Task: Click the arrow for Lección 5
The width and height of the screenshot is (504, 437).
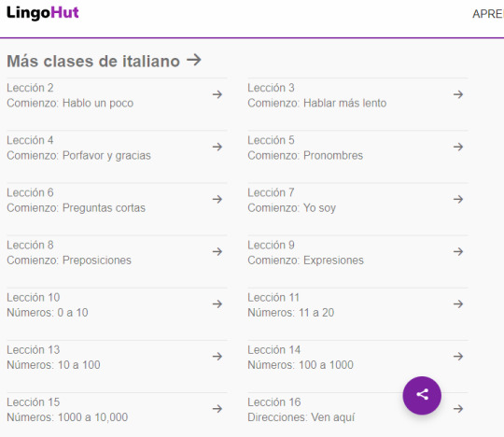Action: coord(458,147)
